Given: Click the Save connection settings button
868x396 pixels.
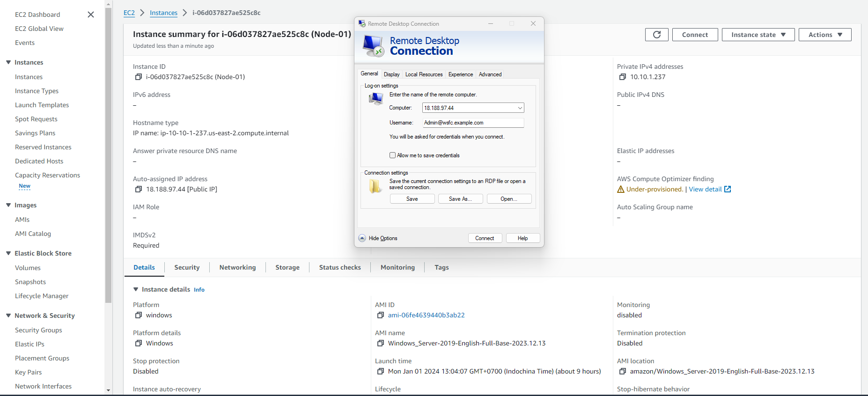Looking at the screenshot, I should pyautogui.click(x=412, y=199).
